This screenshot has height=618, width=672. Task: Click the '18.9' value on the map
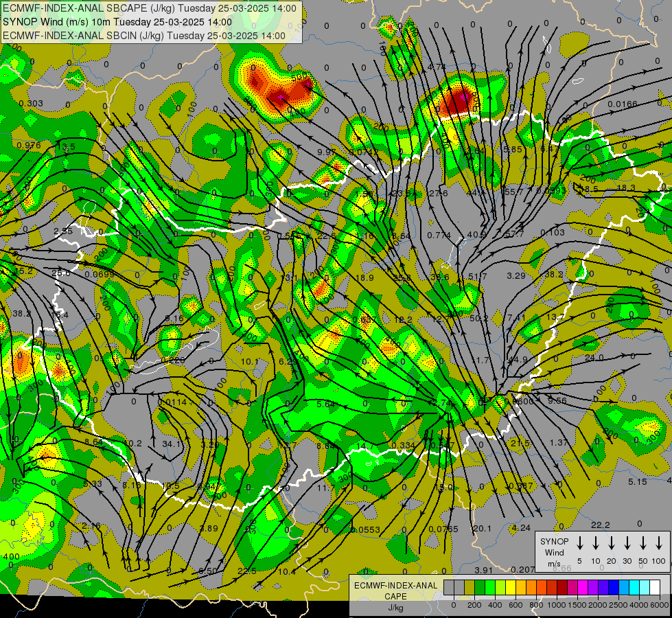coord(364,277)
